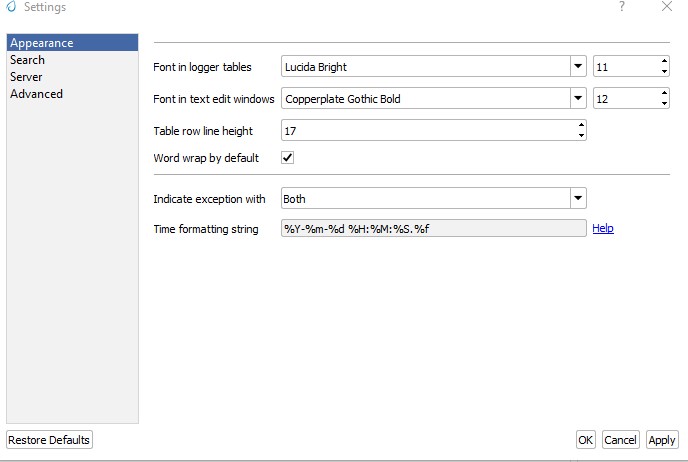Screen dimensions: 688x462
Task: Increase the logger table font size
Action: coord(664,62)
